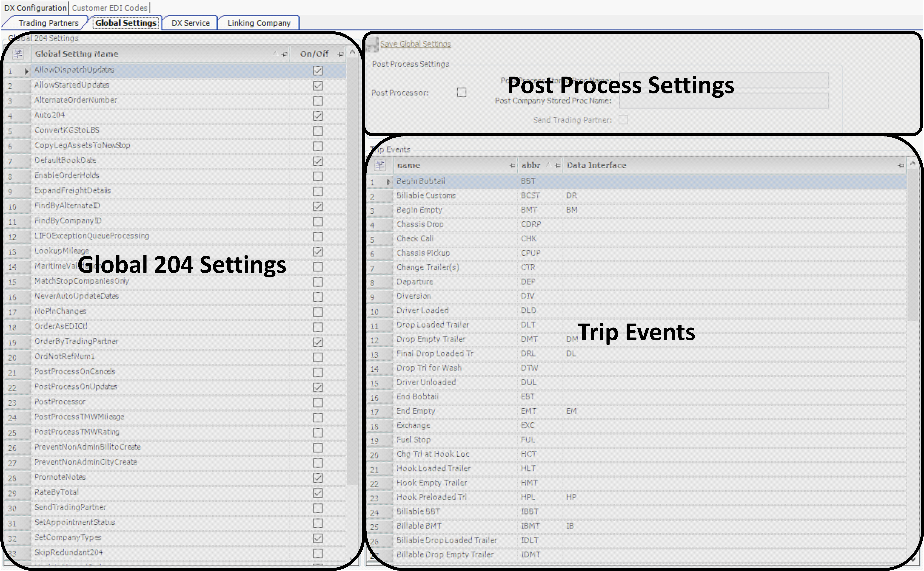Screen dimensions: 924x571
Task: Click scroll up arrow of Trip Events grid
Action: [x=913, y=164]
